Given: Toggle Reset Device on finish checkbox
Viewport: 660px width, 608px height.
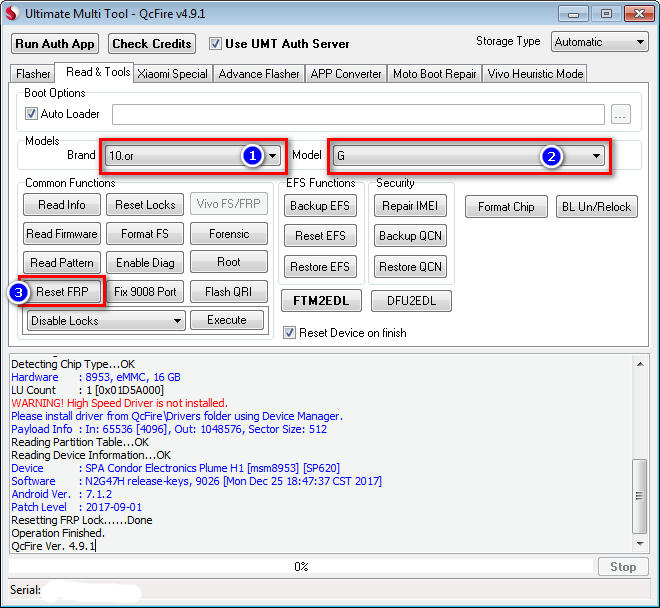Looking at the screenshot, I should coord(289,333).
